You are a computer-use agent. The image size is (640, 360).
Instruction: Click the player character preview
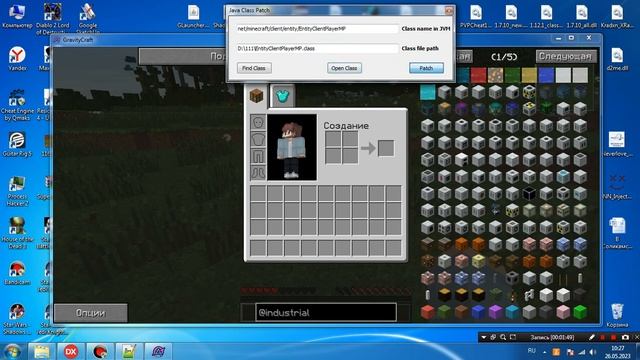pos(292,147)
